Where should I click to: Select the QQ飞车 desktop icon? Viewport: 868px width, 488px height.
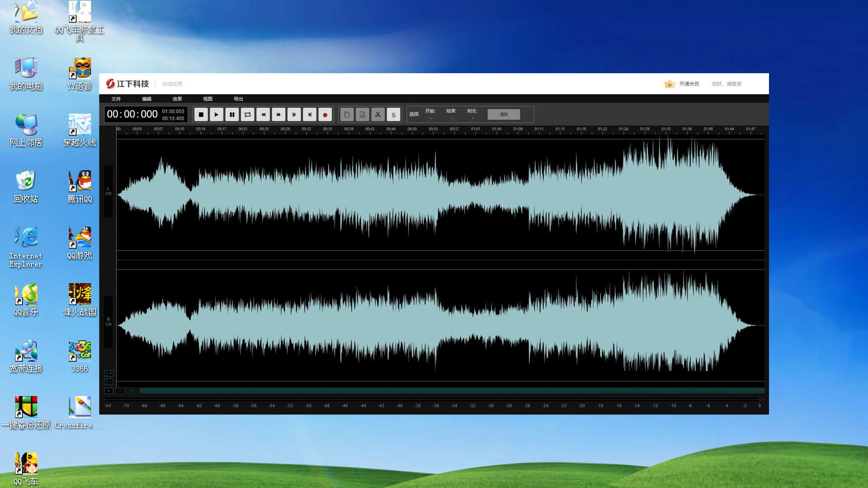click(x=26, y=469)
